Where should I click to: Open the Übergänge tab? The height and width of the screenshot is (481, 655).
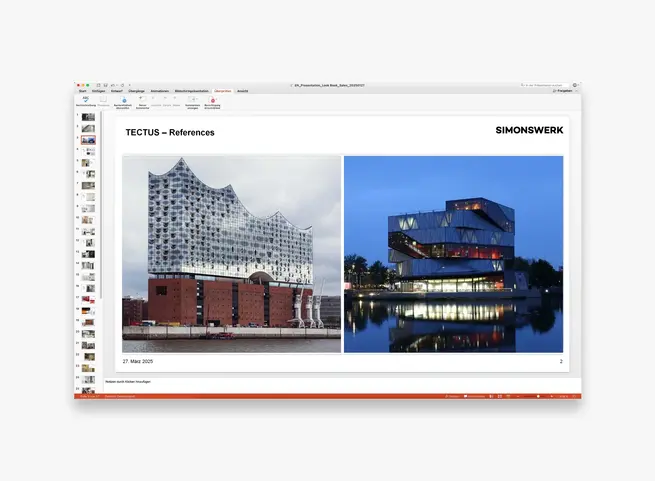pyautogui.click(x=137, y=91)
